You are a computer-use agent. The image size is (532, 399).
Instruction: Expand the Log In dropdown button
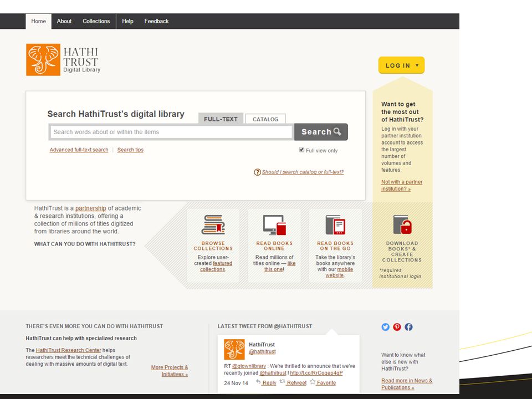click(x=401, y=65)
